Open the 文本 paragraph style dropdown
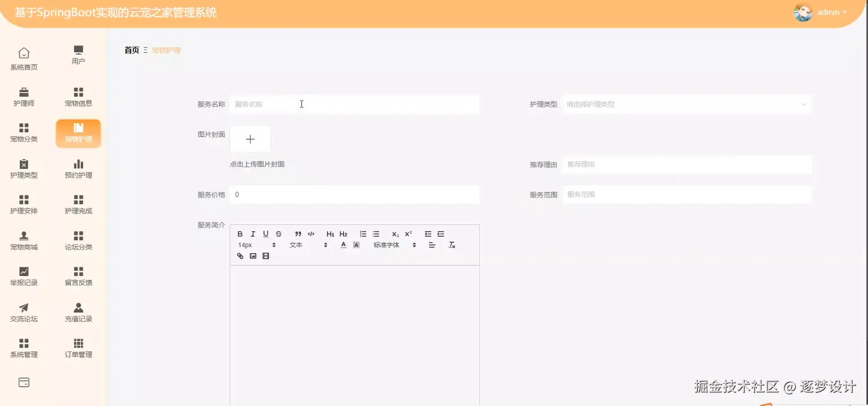The image size is (868, 406). click(x=308, y=245)
